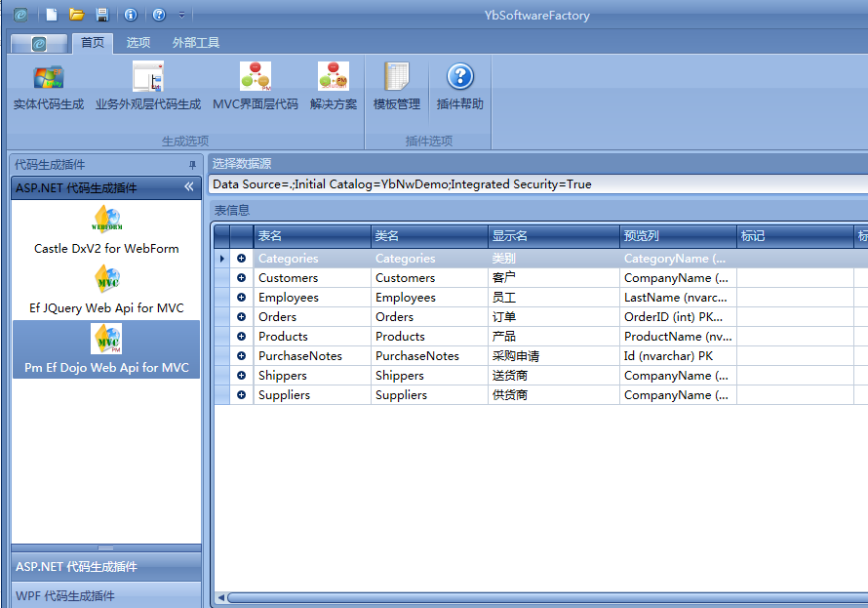The width and height of the screenshot is (868, 608).
Task: Switch to the 外部工具 ribbon tab
Action: pyautogui.click(x=196, y=43)
